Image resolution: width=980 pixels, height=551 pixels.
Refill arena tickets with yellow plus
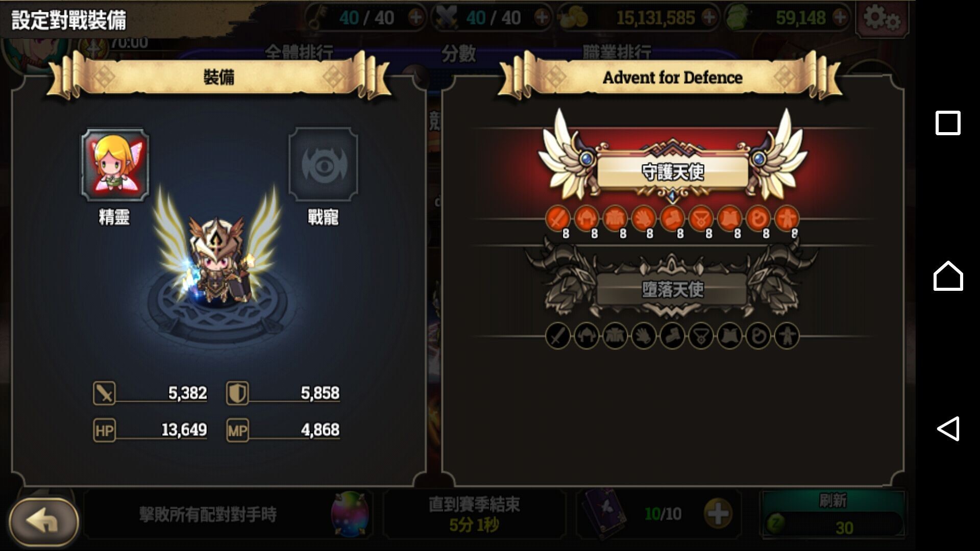point(718,514)
